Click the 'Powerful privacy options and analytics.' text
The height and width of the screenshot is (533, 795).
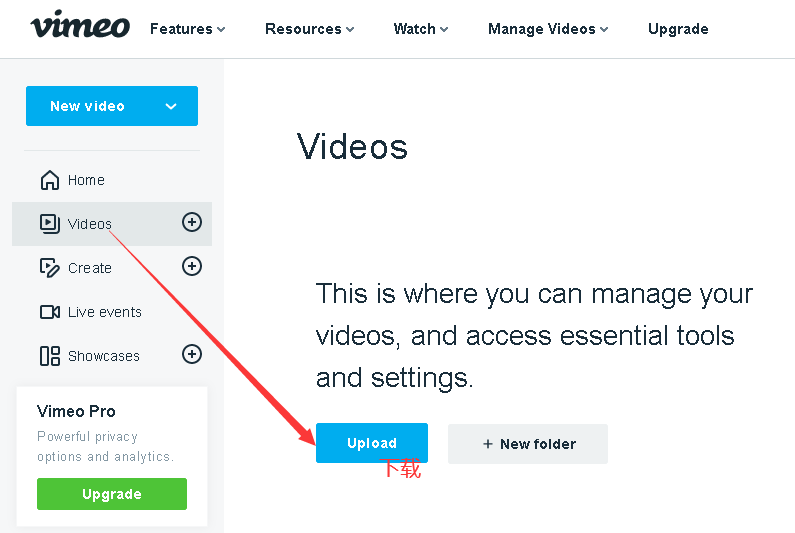coord(105,446)
